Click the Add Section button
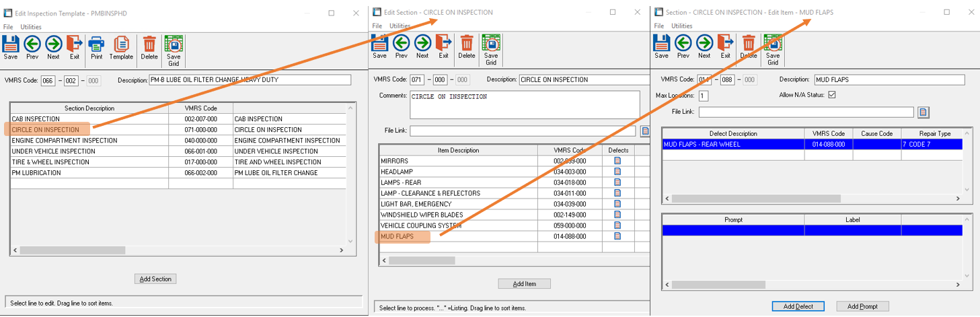Screen dimensions: 980x317 coord(155,279)
